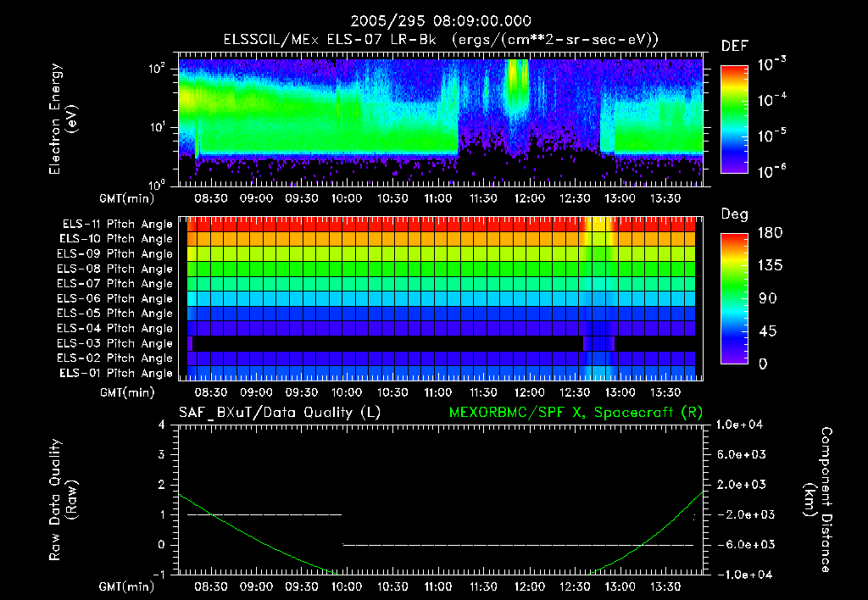Screen dimensions: 868x600
Task: Click the 180 value on the Deg colorbar
Action: point(770,232)
